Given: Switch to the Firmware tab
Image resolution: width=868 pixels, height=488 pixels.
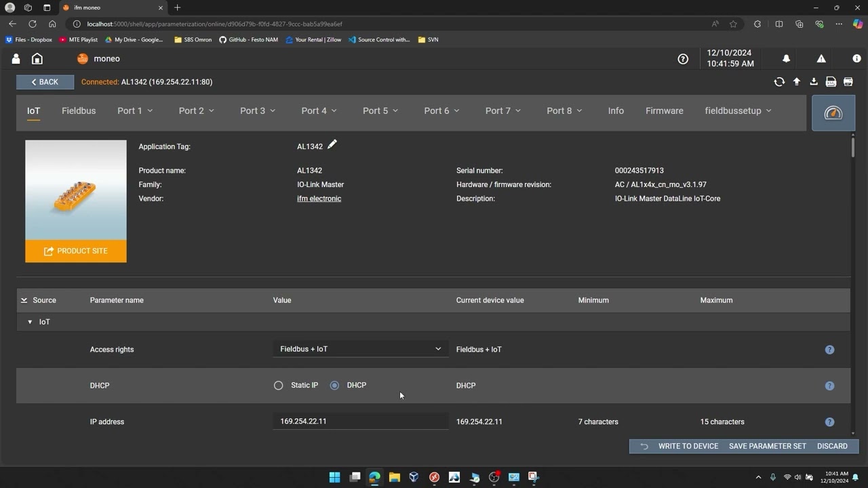Looking at the screenshot, I should coord(665,110).
